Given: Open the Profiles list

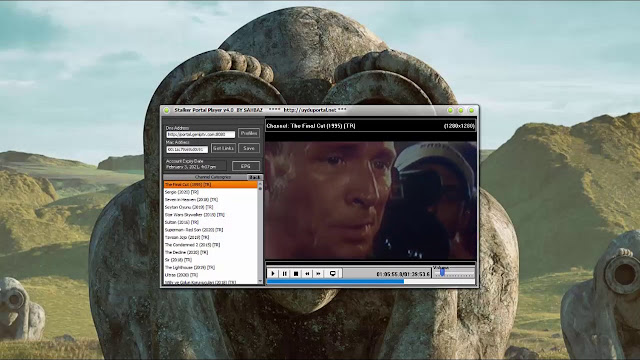Looking at the screenshot, I should point(249,133).
